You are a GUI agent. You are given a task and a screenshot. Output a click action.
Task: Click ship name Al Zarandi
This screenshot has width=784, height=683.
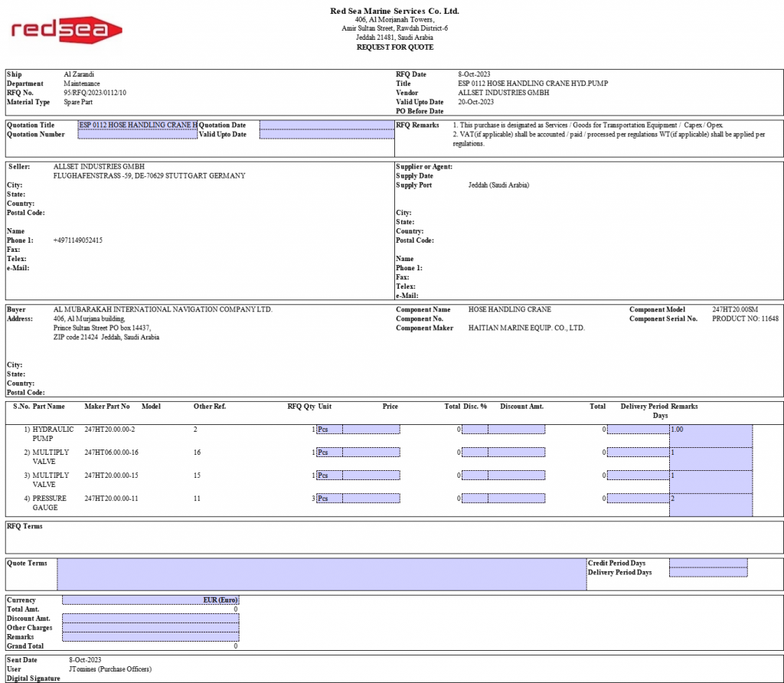[79, 74]
